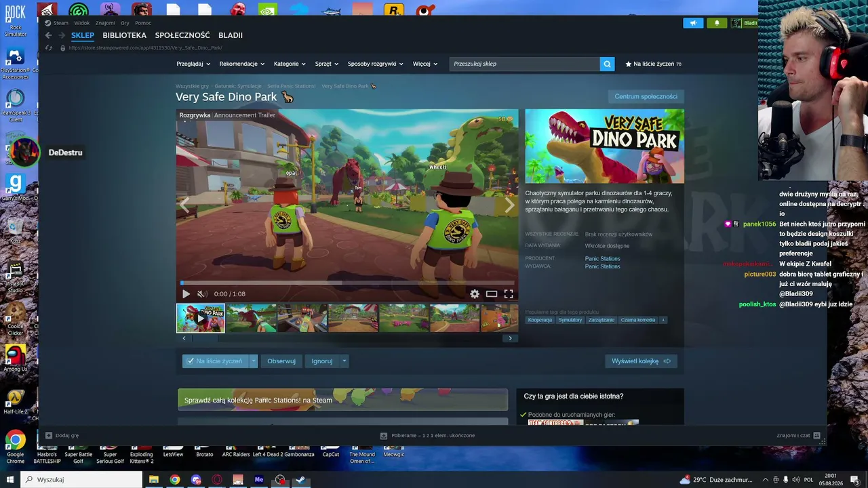Expand the Ignoruj options dropdown arrow
868x488 pixels.
(x=344, y=361)
